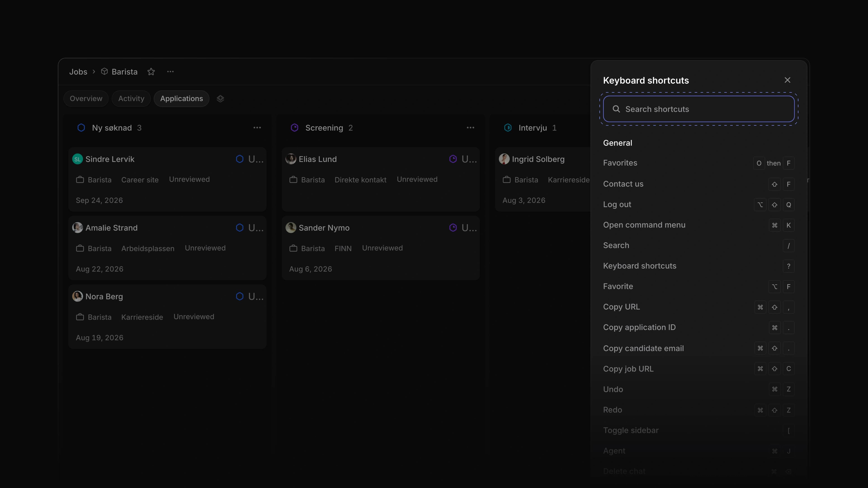Screen dimensions: 868x488
Task: Click briefcase icon on Amalie Strand card
Action: (80, 248)
